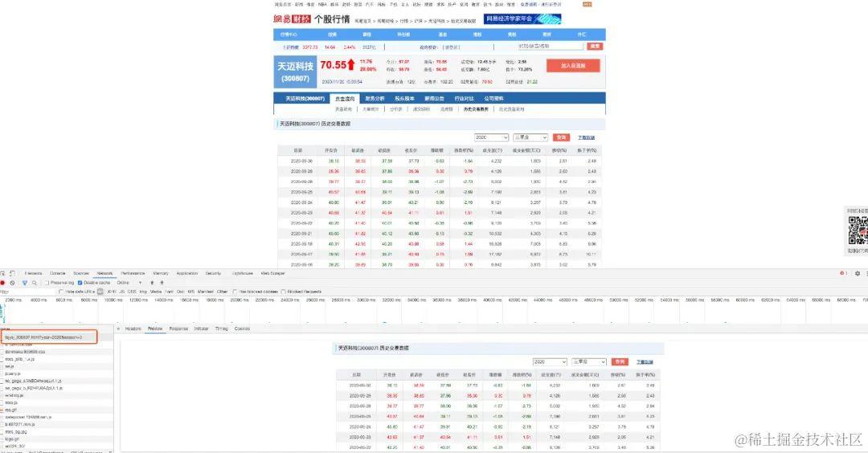
Task: Click the red network record button
Action: click(x=2, y=283)
